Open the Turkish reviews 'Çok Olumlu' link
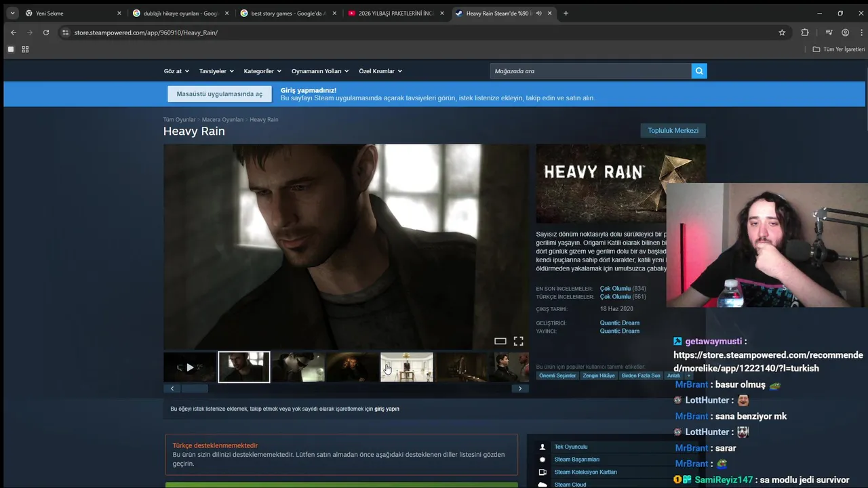Viewport: 868px width, 488px height. tap(615, 297)
